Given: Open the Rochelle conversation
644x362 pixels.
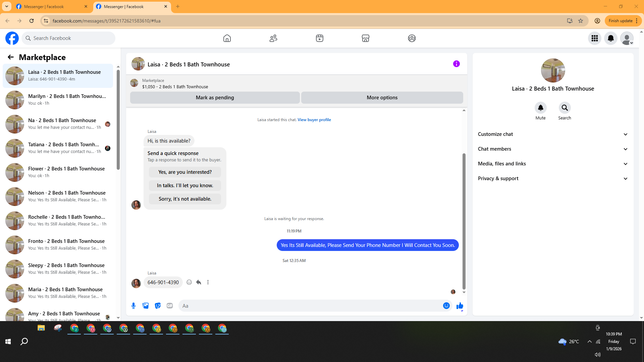Looking at the screenshot, I should click(58, 220).
